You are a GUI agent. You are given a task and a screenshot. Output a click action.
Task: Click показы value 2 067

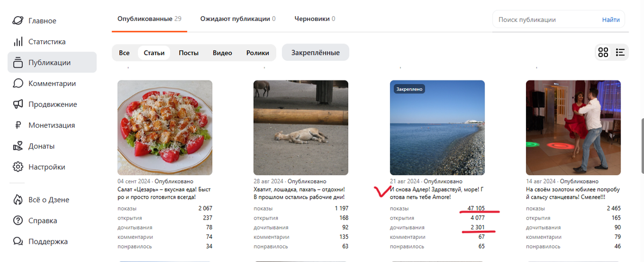(205, 208)
